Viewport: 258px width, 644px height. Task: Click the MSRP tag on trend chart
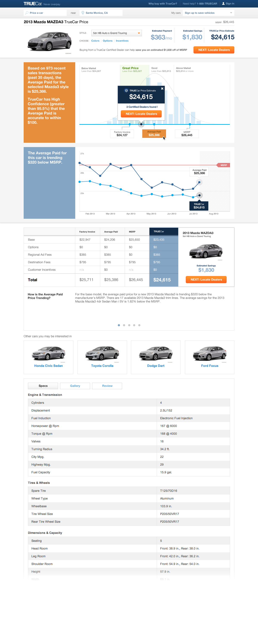[223, 165]
